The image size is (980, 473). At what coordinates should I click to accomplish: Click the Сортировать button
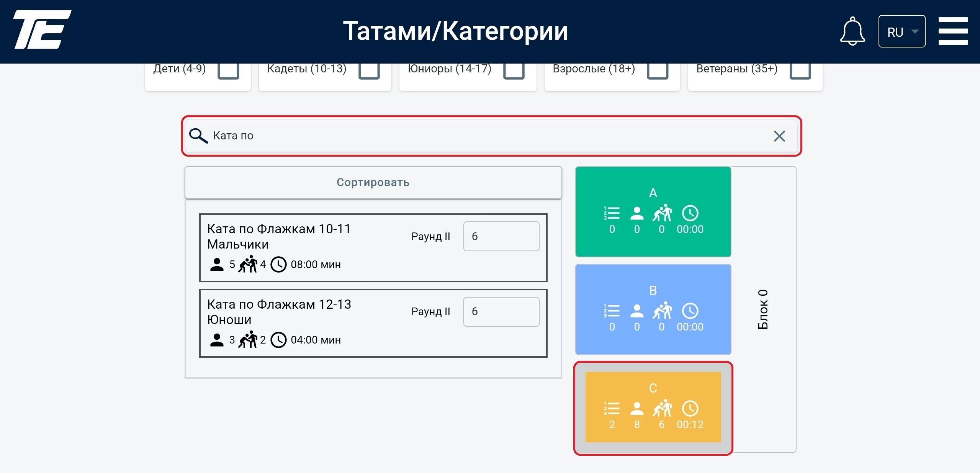(373, 182)
